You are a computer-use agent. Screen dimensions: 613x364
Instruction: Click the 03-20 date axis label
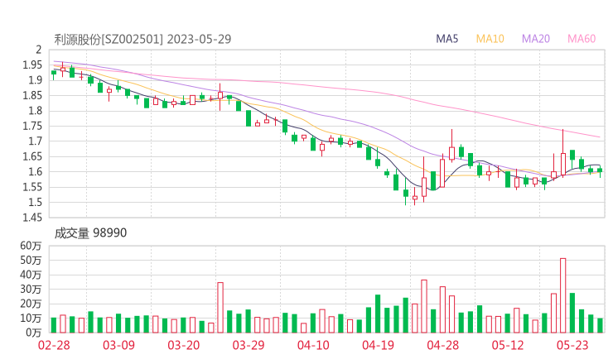click(x=184, y=345)
